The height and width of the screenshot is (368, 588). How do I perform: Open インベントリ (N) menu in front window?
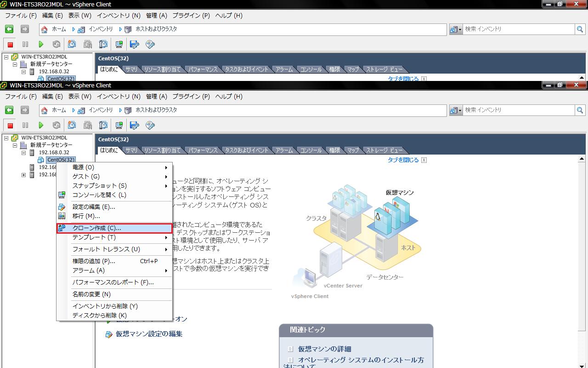click(x=119, y=97)
